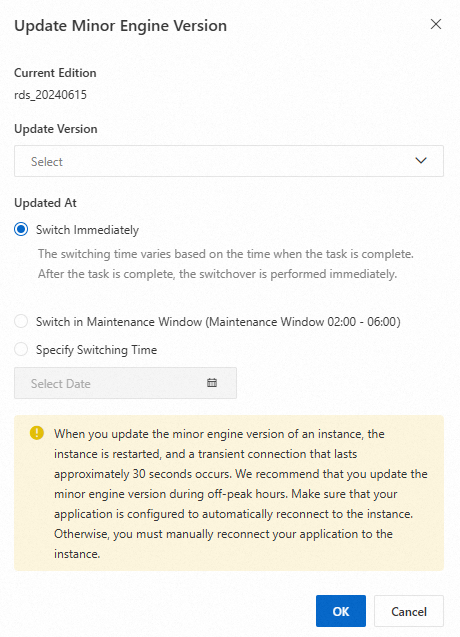Close the Update Minor Engine Version dialog
The image size is (460, 637).
pyautogui.click(x=436, y=24)
